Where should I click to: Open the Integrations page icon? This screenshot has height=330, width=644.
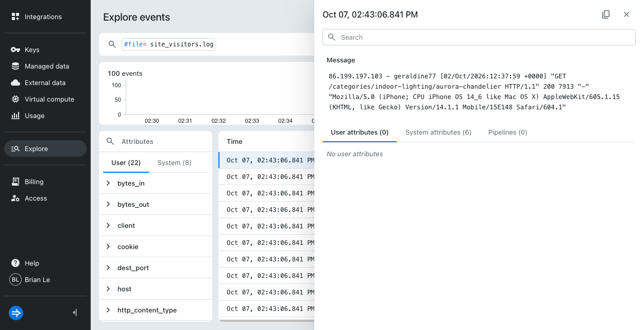click(x=15, y=17)
